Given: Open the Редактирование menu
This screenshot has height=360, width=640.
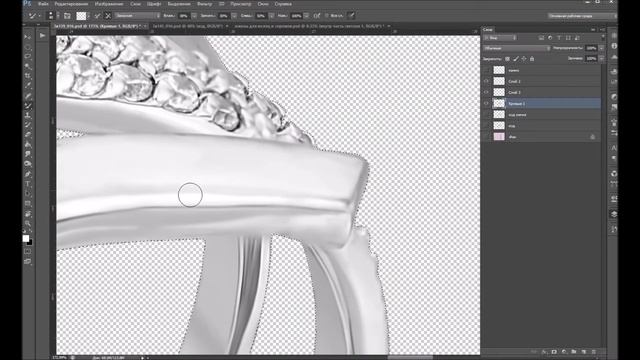Looking at the screenshot, I should (71, 4).
